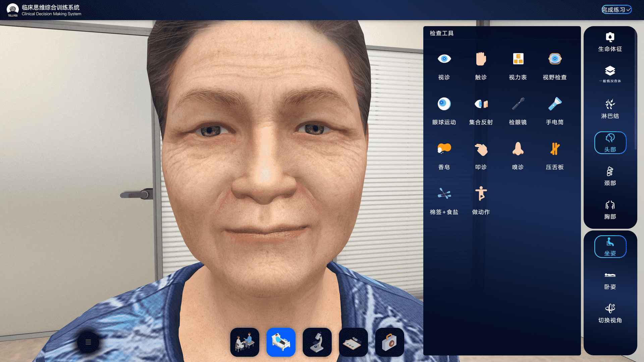Screen dimensions: 644x362
Task: Choose the 触诊 hand palpation tool
Action: 481,66
